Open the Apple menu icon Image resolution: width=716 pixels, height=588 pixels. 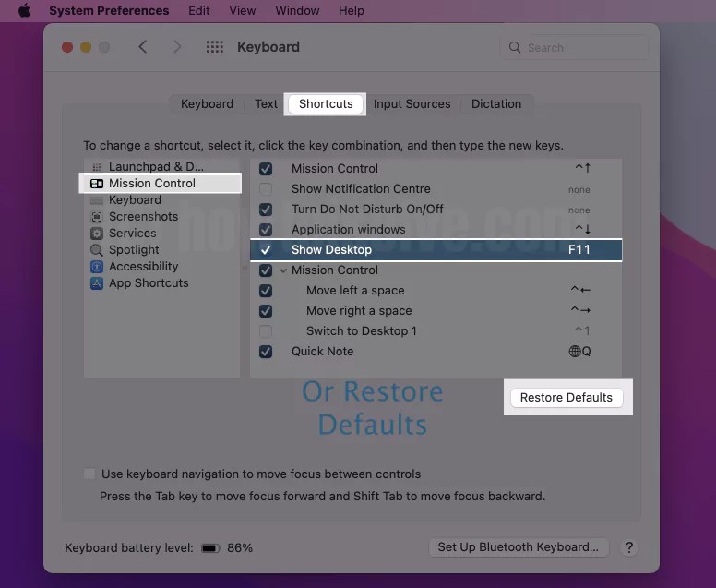coord(24,10)
